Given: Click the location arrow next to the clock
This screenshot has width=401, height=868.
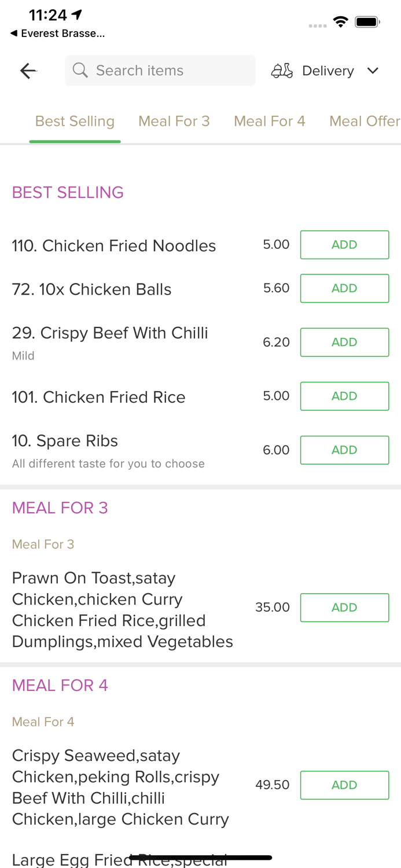Looking at the screenshot, I should [77, 13].
